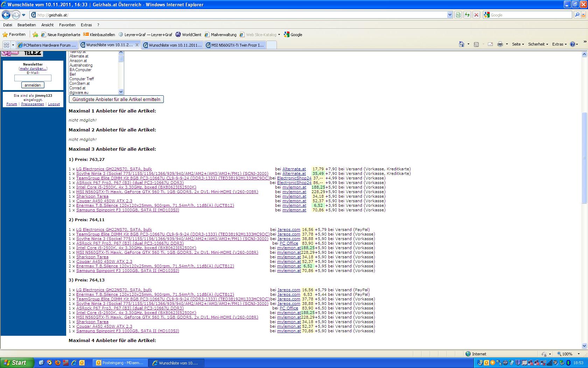
Task: Expand the print options dropdown arrow
Action: (506, 45)
